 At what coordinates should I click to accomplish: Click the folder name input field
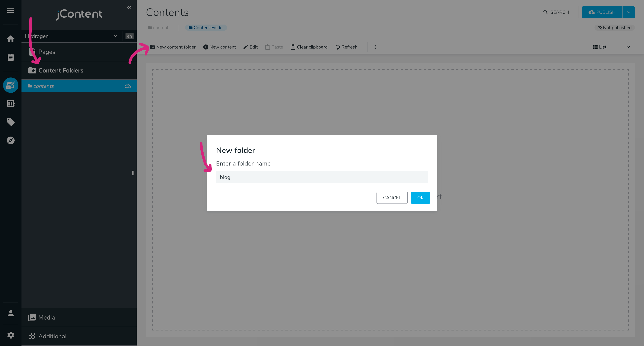322,177
